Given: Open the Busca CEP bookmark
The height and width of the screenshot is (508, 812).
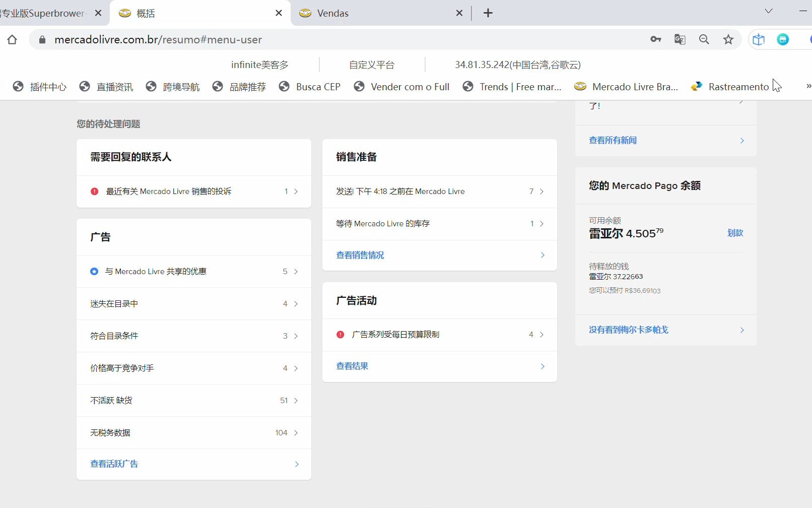Looking at the screenshot, I should tap(310, 87).
